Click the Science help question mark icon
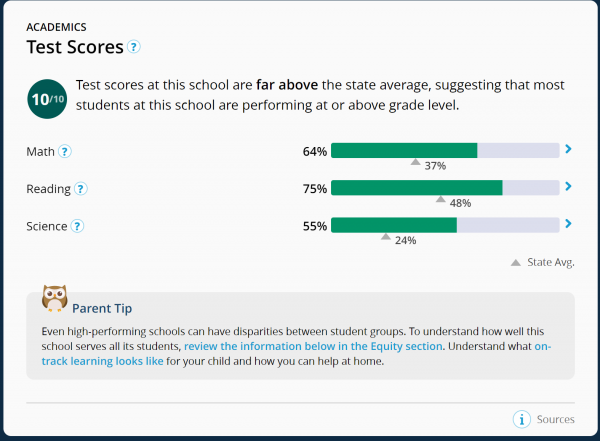The width and height of the screenshot is (600, 441). [77, 226]
